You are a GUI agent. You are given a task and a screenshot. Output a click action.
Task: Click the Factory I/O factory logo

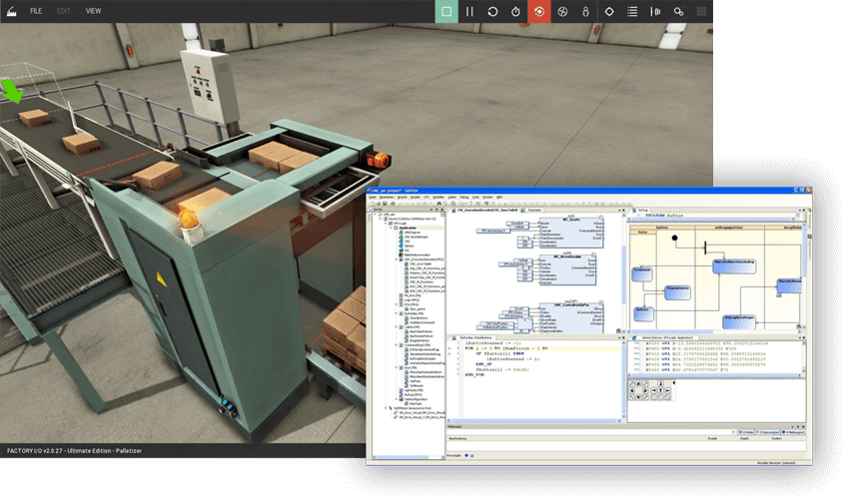pos(11,11)
